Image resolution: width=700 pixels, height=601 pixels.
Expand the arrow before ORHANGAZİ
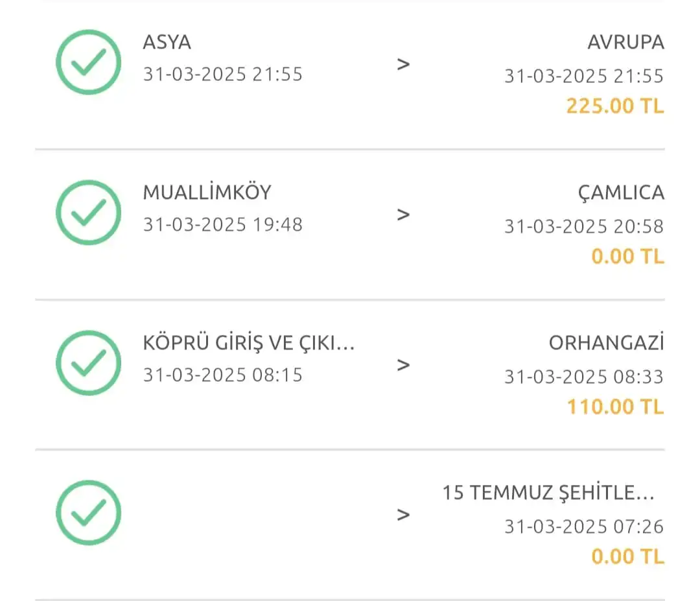403,365
